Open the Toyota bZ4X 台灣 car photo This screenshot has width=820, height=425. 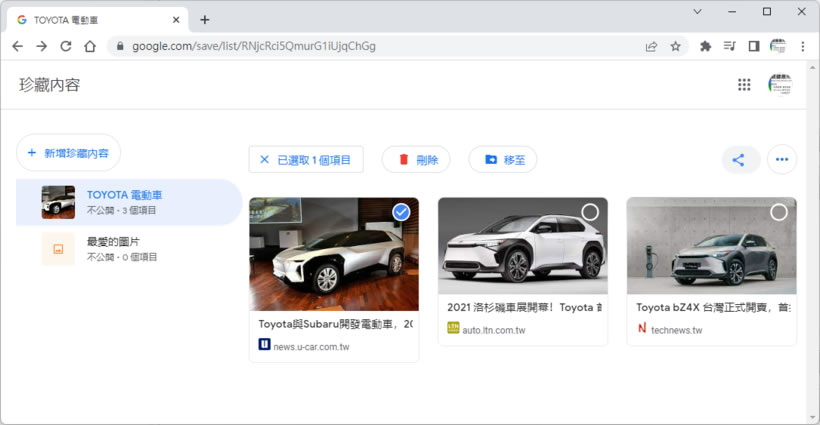click(x=712, y=246)
